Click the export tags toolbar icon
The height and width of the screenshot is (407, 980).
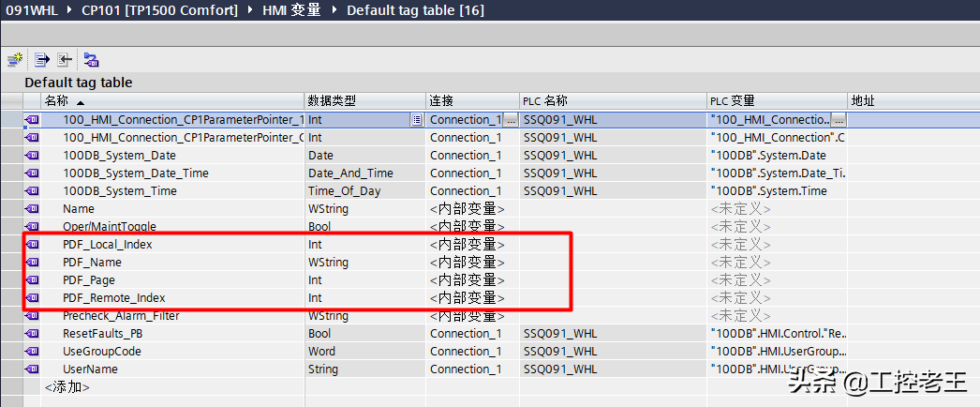tap(42, 60)
